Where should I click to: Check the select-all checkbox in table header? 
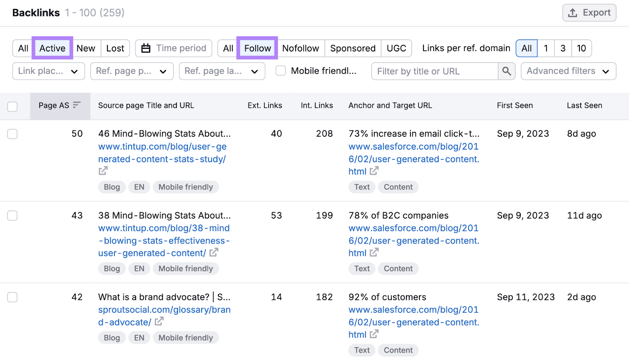12,106
